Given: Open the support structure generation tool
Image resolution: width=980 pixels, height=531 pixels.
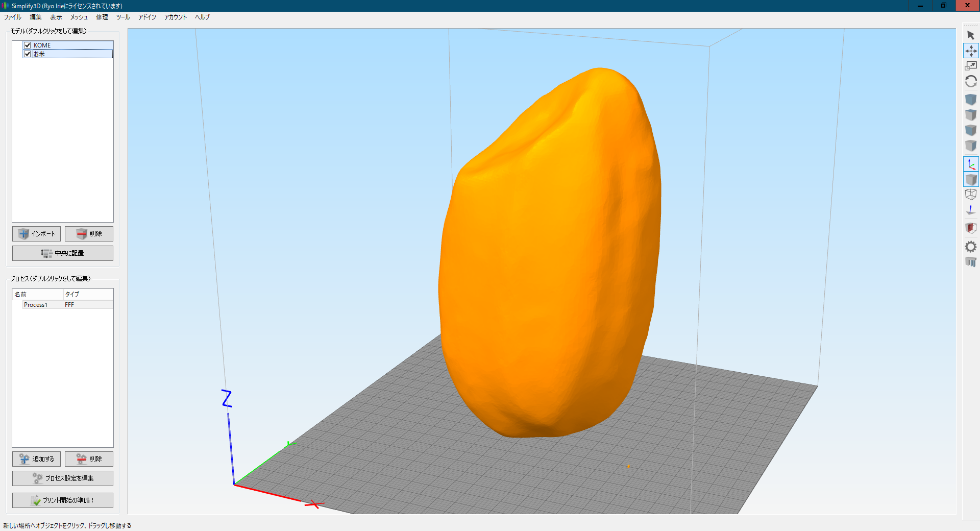Looking at the screenshot, I should pyautogui.click(x=971, y=262).
